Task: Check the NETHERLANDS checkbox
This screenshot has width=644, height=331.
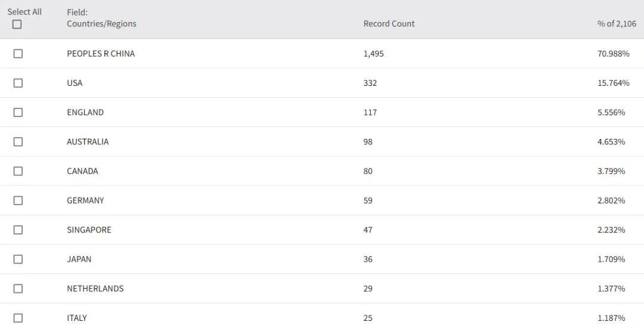Action: tap(18, 289)
